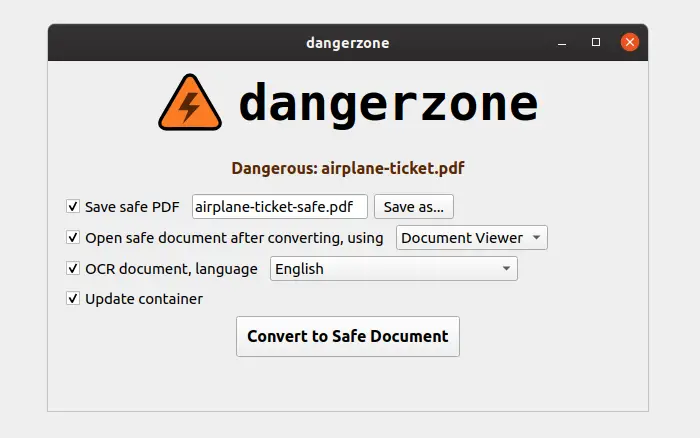
Task: Click the dangerzone window title bar text
Action: pos(348,43)
